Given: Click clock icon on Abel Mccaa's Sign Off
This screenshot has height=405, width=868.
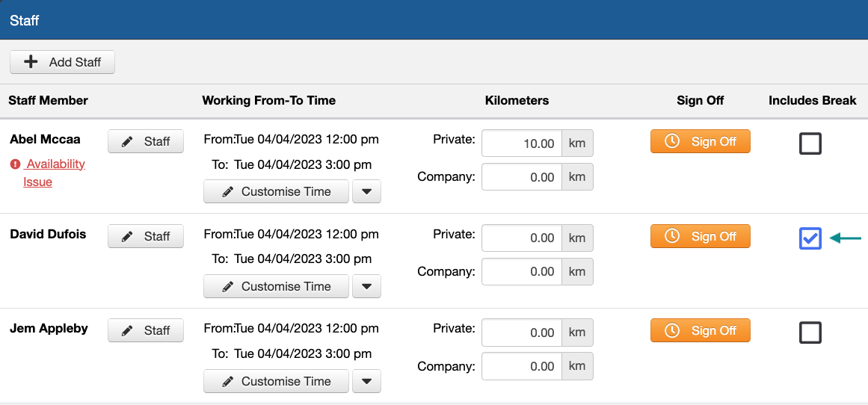Looking at the screenshot, I should (x=672, y=141).
